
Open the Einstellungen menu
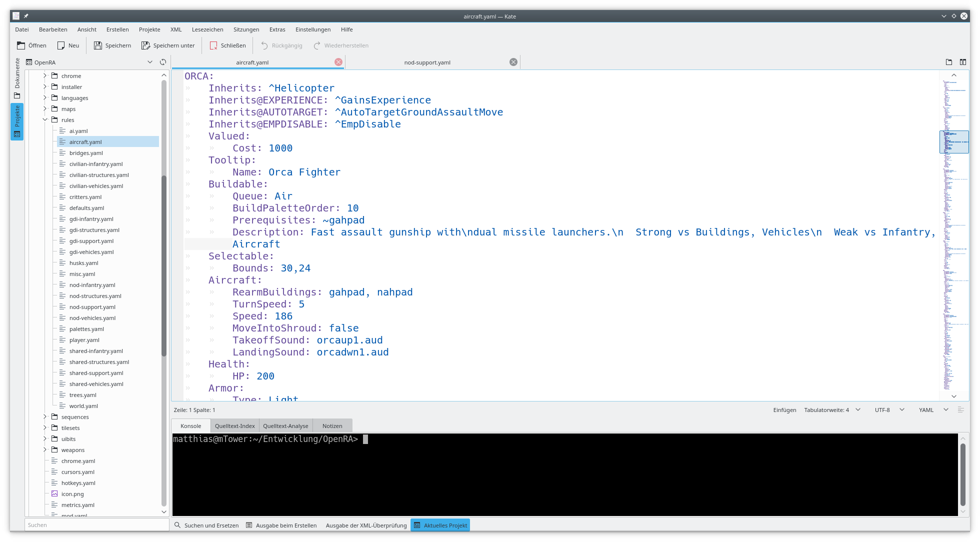pyautogui.click(x=313, y=29)
